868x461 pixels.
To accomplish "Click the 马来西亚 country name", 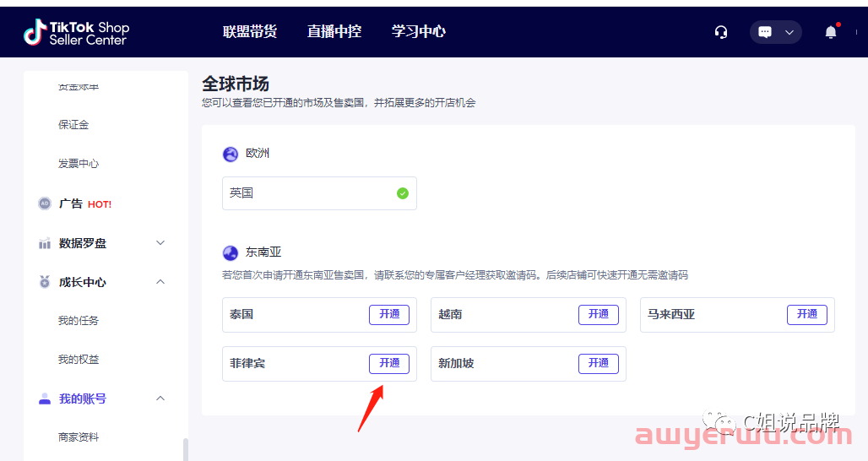I will (671, 314).
